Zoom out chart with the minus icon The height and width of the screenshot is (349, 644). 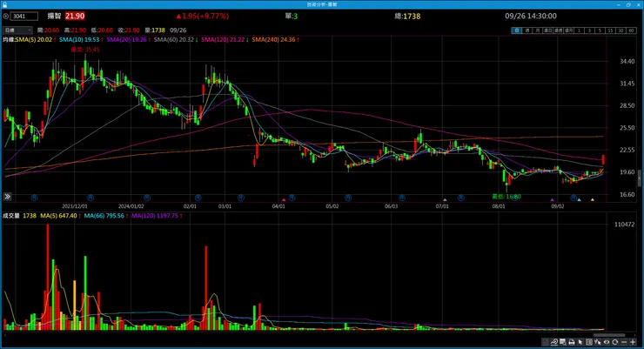[x=624, y=342]
